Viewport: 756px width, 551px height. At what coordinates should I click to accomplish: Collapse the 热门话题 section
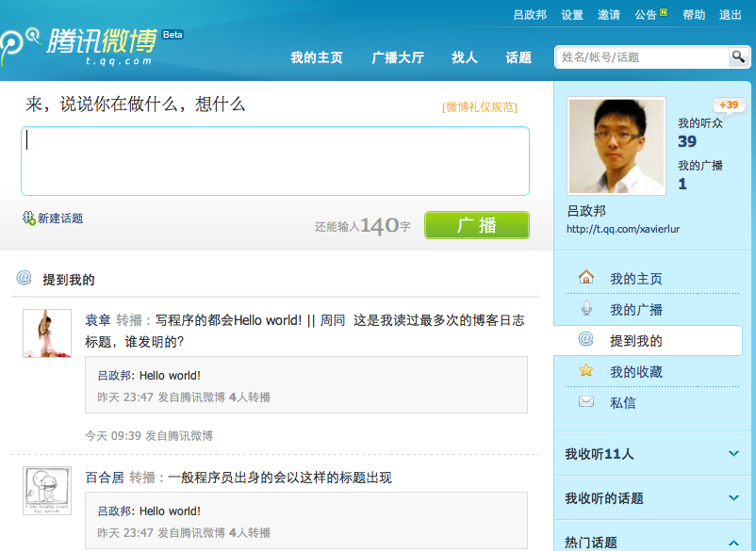(x=733, y=542)
